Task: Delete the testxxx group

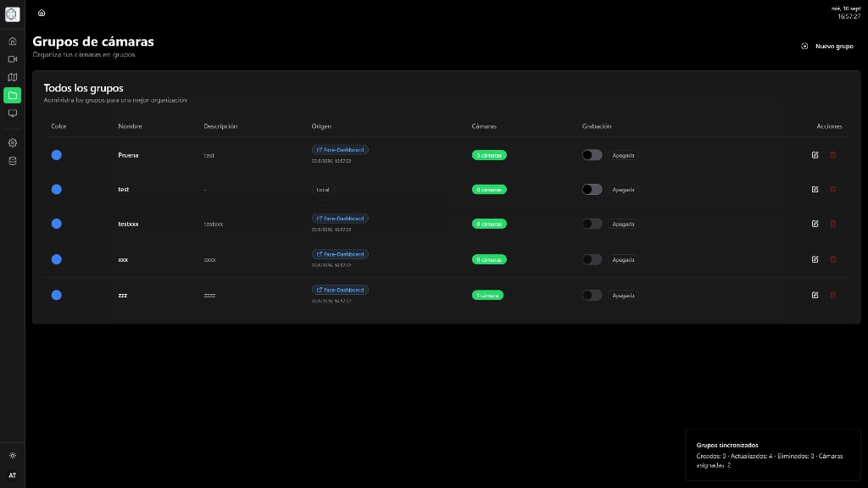Action: pos(833,224)
